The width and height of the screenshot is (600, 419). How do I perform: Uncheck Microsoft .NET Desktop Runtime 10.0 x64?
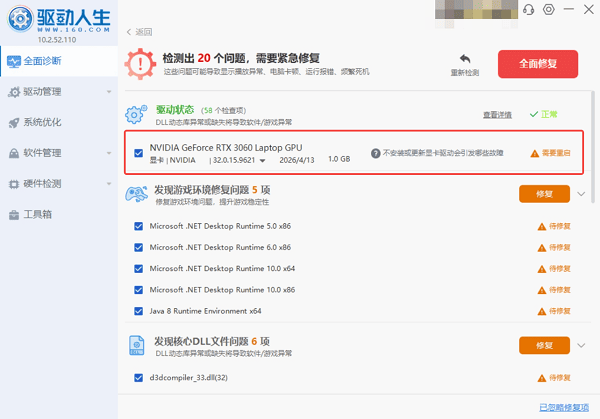pos(139,269)
